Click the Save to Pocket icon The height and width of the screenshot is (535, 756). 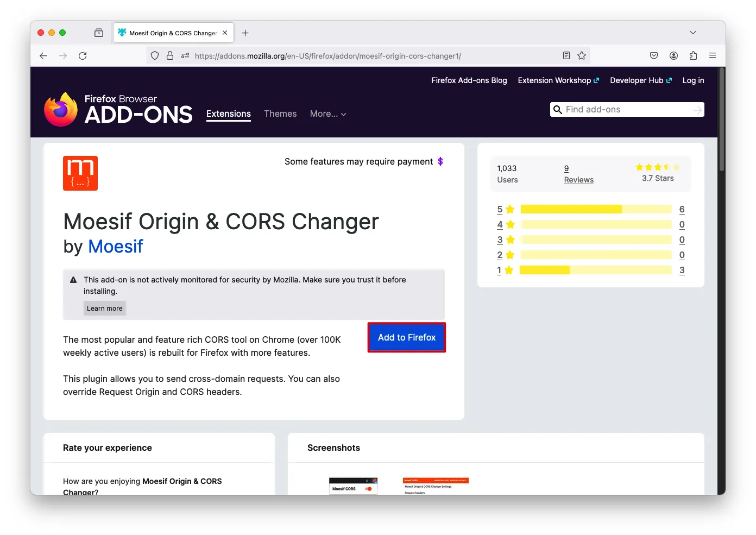[x=654, y=56]
